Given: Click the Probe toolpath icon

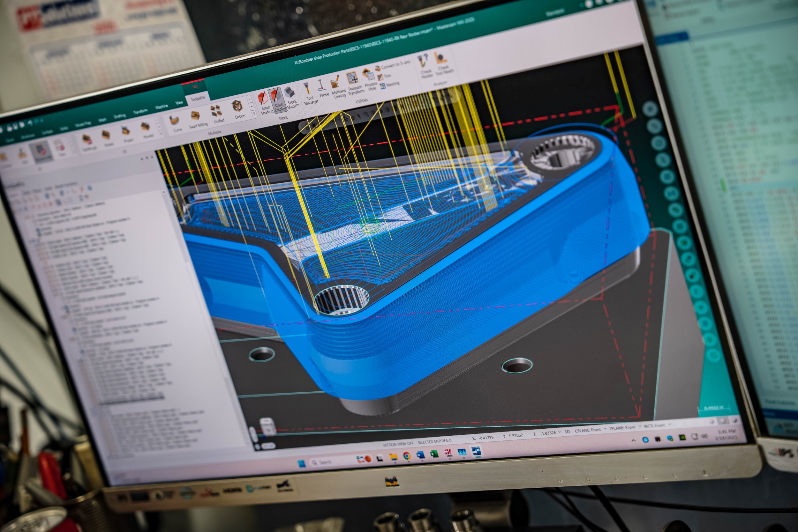Looking at the screenshot, I should click(x=323, y=88).
